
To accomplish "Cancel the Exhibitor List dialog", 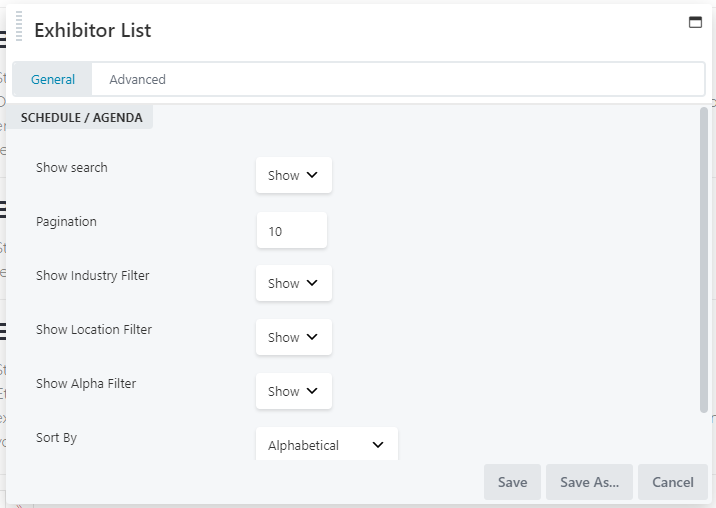I will click(672, 482).
